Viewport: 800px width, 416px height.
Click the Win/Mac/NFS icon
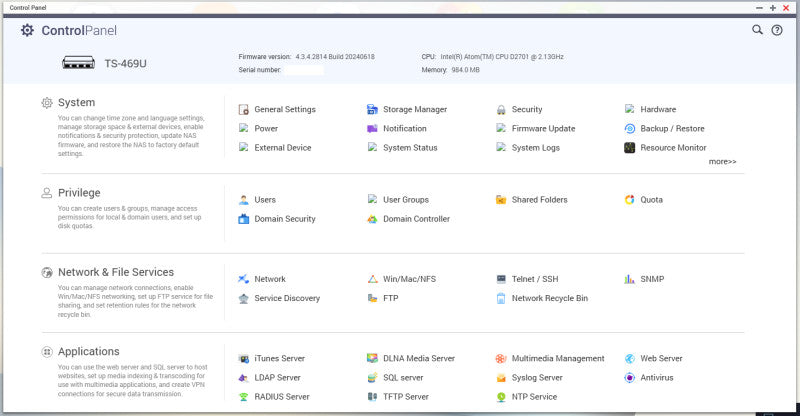coord(372,279)
